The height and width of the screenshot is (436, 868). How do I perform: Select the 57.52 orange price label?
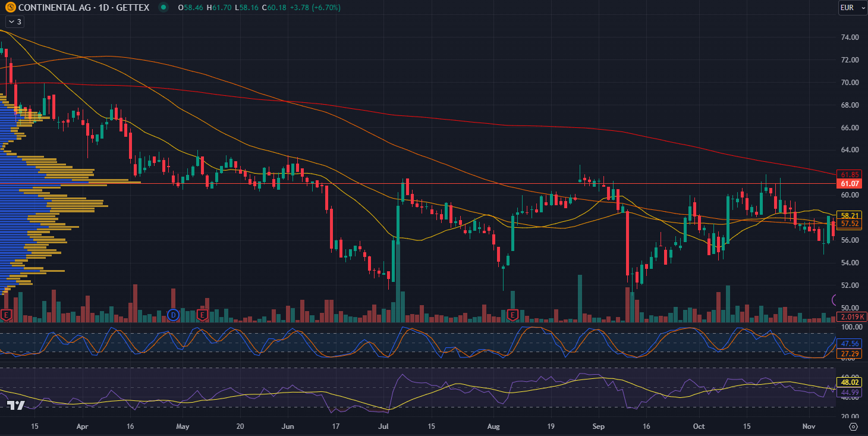pyautogui.click(x=850, y=224)
